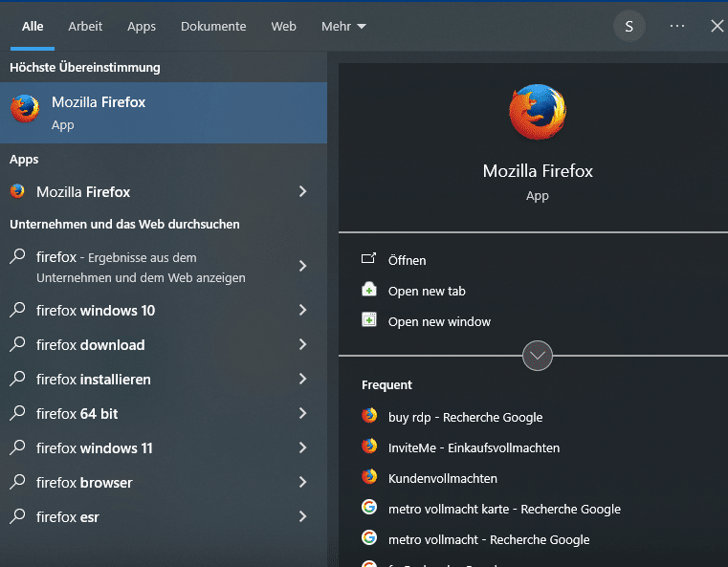Expand firefox web results chevron
The image size is (728, 567).
(302, 266)
